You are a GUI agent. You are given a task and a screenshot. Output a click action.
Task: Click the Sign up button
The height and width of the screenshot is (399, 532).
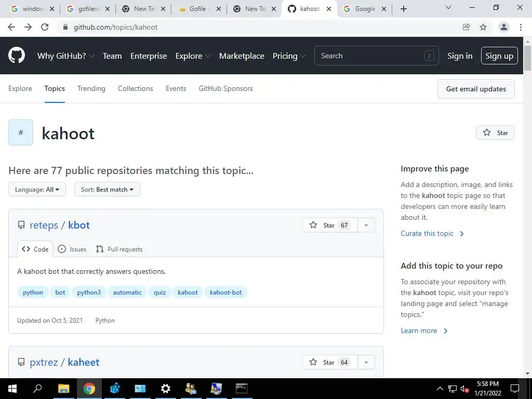[499, 56]
